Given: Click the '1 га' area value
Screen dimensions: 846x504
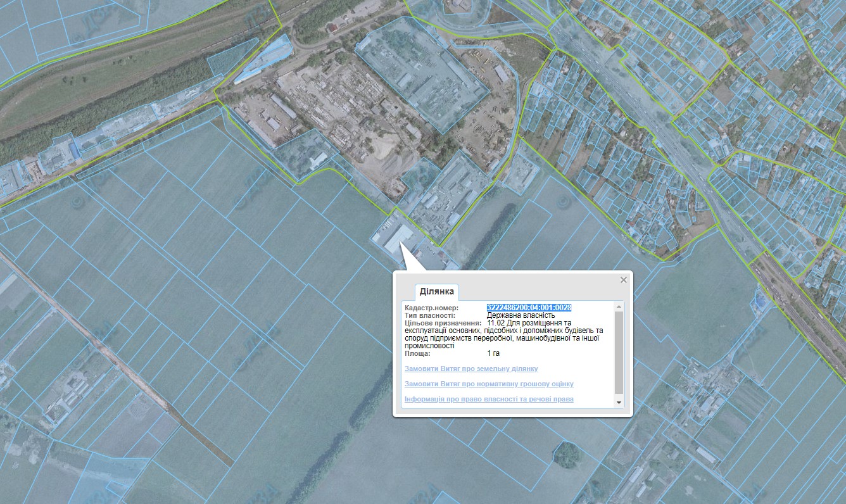Looking at the screenshot, I should [493, 353].
